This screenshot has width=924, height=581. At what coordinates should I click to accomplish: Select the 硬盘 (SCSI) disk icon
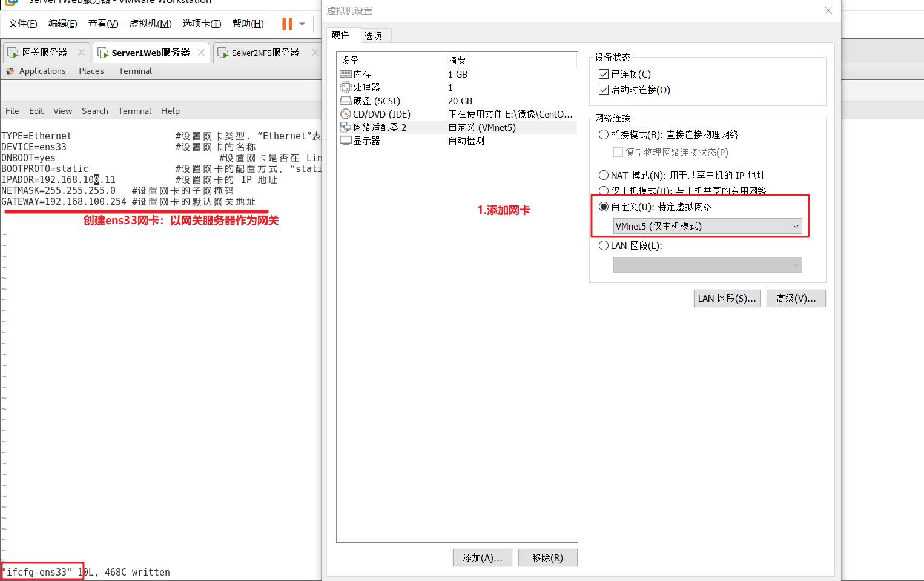click(x=346, y=101)
